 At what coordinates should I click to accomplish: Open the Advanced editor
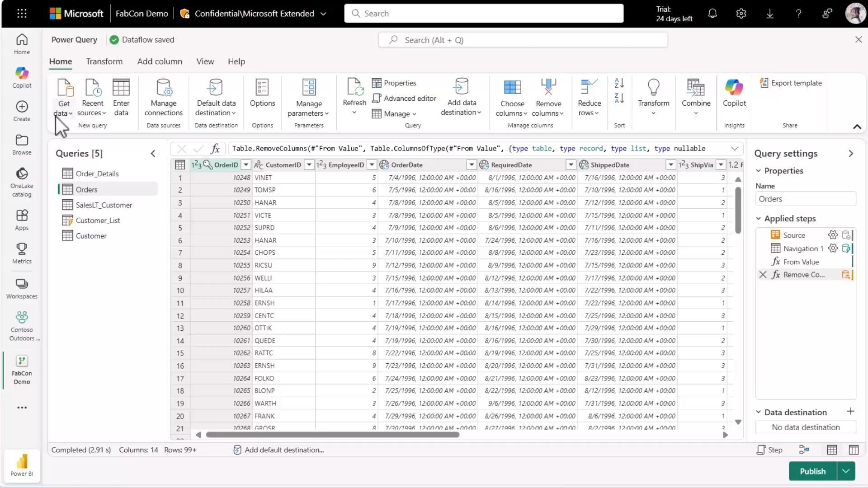[404, 99]
